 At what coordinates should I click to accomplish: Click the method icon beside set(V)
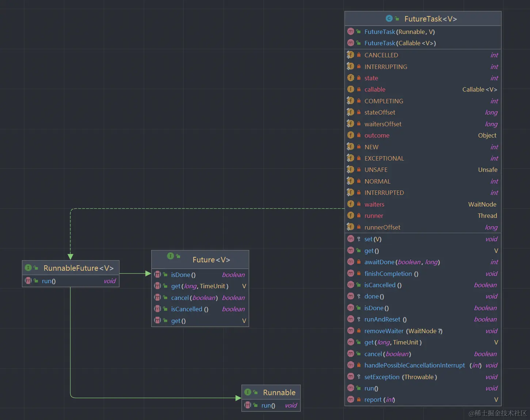(351, 239)
